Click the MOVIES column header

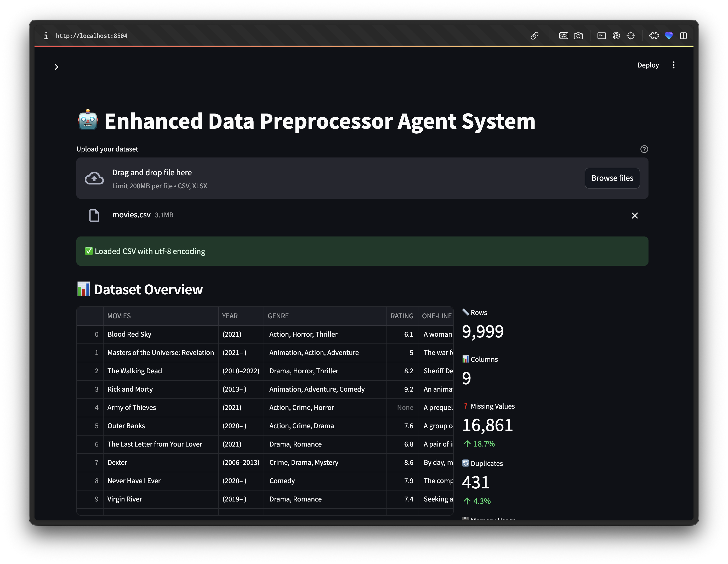pyautogui.click(x=119, y=316)
